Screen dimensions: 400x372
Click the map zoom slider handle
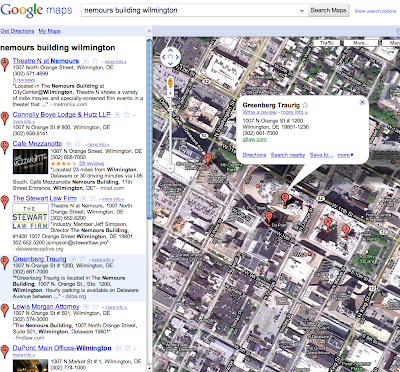click(170, 109)
